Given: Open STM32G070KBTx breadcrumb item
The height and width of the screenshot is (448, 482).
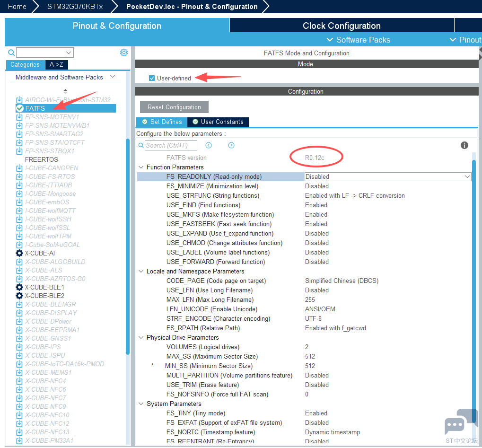Looking at the screenshot, I should pyautogui.click(x=75, y=7).
